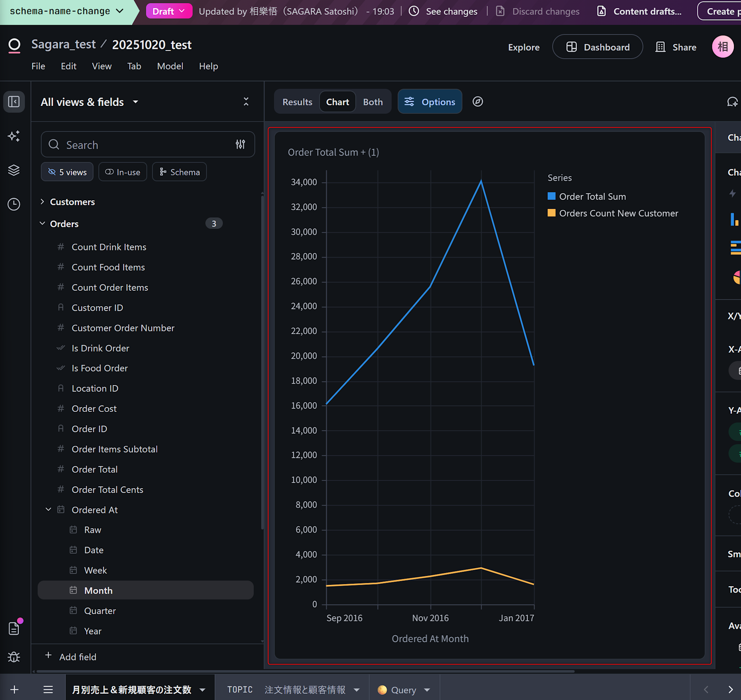Toggle the In-use fields filter
This screenshot has height=700, width=741.
[122, 172]
